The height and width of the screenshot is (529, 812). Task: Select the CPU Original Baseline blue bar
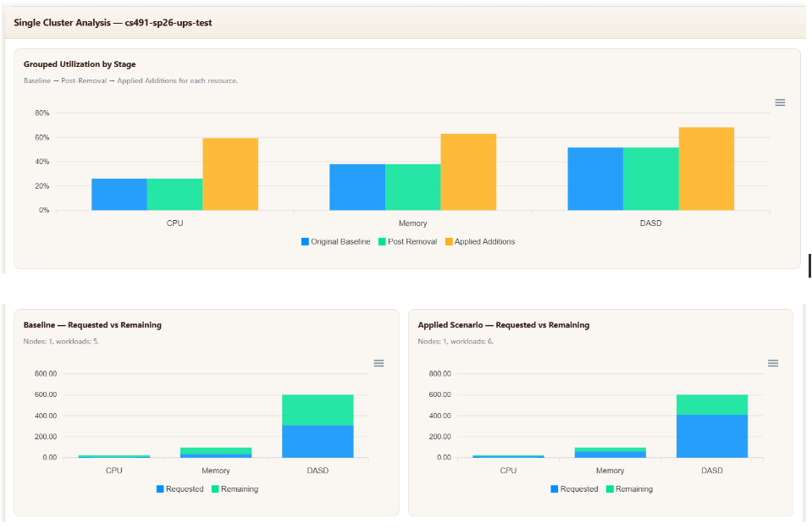119,194
